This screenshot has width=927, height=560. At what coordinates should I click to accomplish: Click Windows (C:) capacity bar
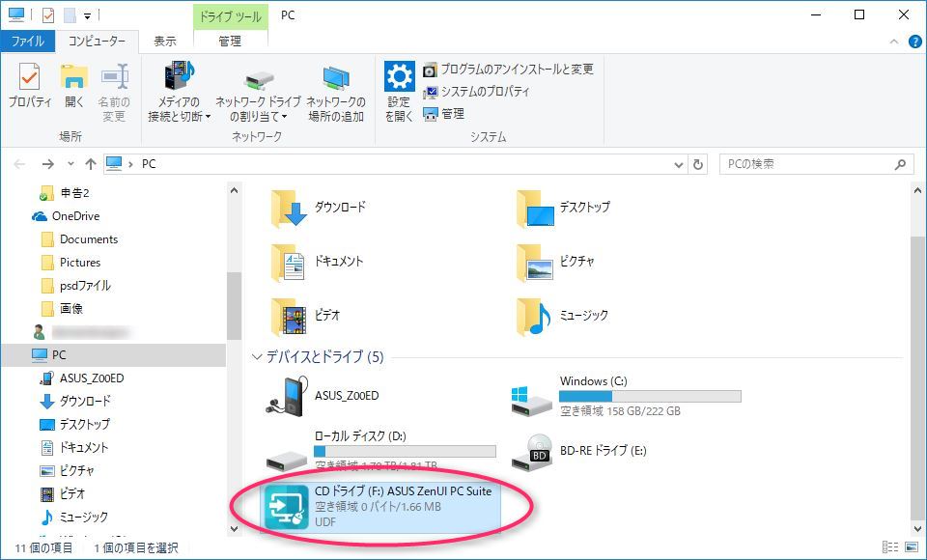point(650,396)
